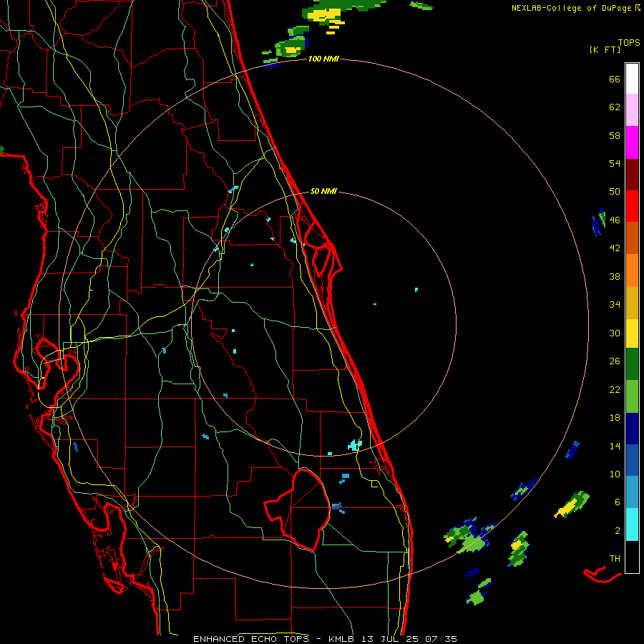Click the light pink 62 kft legend swatch

[x=632, y=110]
